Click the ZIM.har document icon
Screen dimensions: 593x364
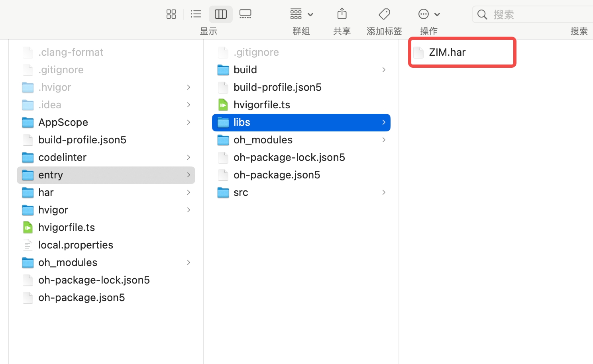[x=418, y=52]
